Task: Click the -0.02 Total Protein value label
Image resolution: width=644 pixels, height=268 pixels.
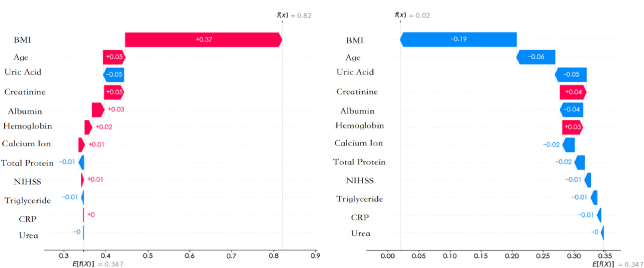Action: coord(563,162)
